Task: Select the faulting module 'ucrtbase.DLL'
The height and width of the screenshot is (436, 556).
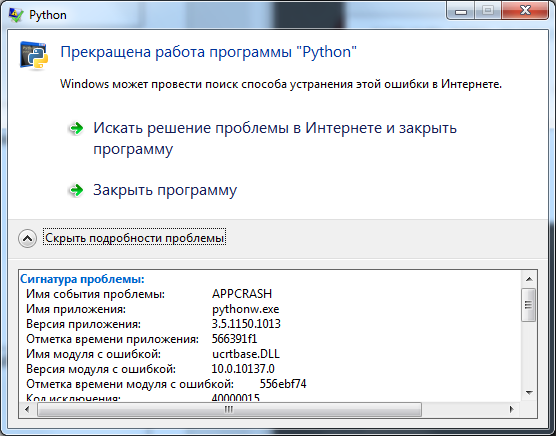Action: 246,354
